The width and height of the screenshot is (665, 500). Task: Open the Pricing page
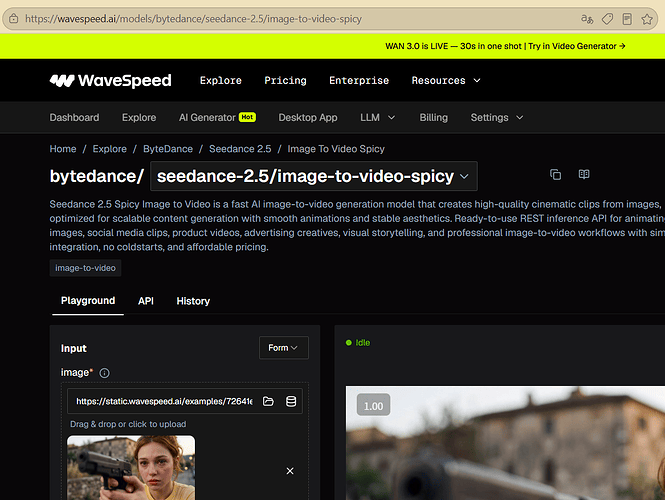click(285, 80)
